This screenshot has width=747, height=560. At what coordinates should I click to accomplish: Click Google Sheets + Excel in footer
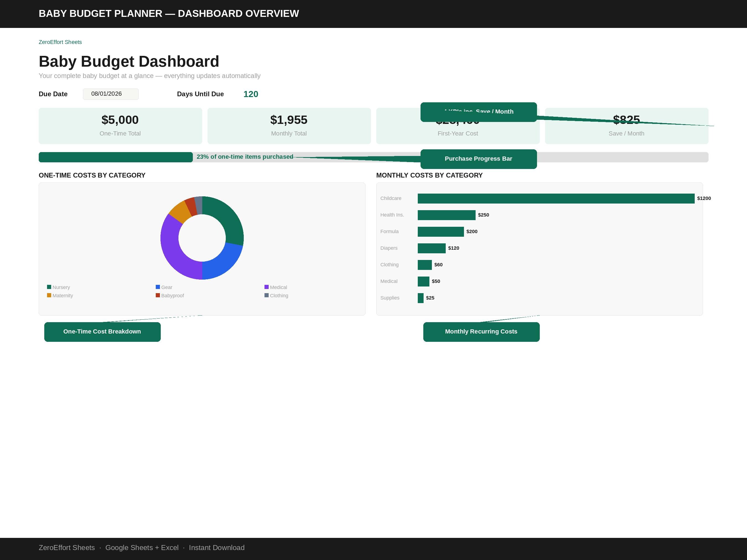pyautogui.click(x=142, y=548)
